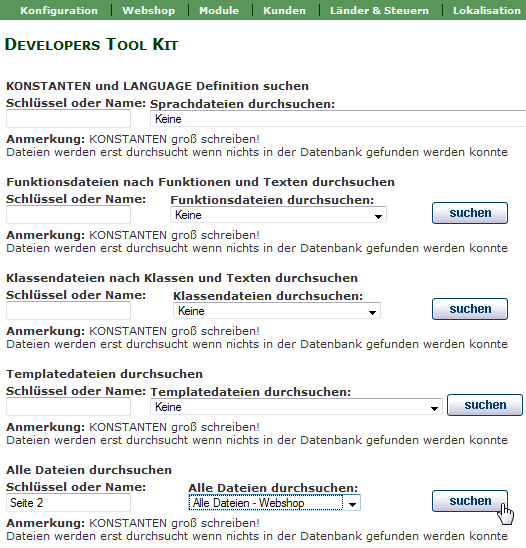Open the Webshop menu
This screenshot has width=526, height=548.
tap(149, 10)
